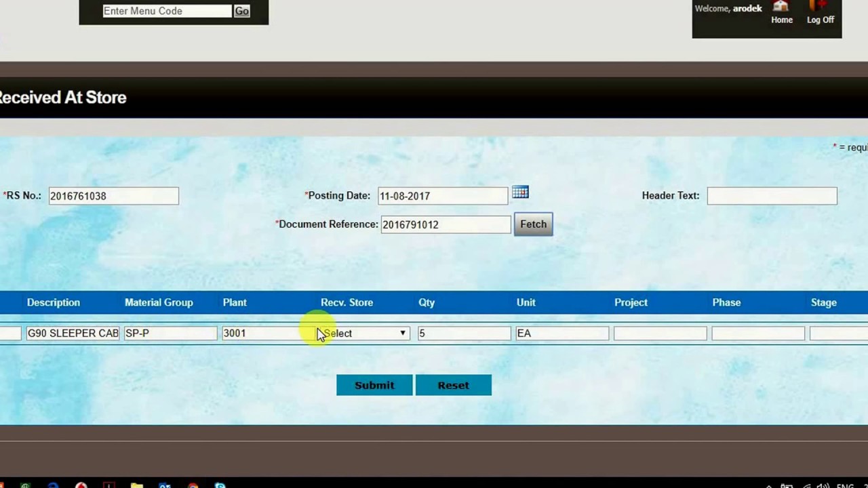The height and width of the screenshot is (488, 868).
Task: Click the empty Project field
Action: tap(660, 333)
